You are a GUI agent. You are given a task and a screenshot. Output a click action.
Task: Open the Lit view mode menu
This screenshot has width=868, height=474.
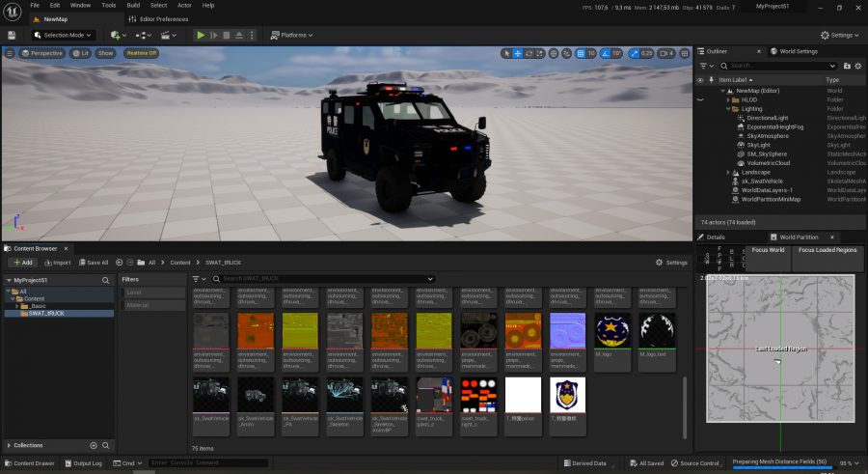81,53
